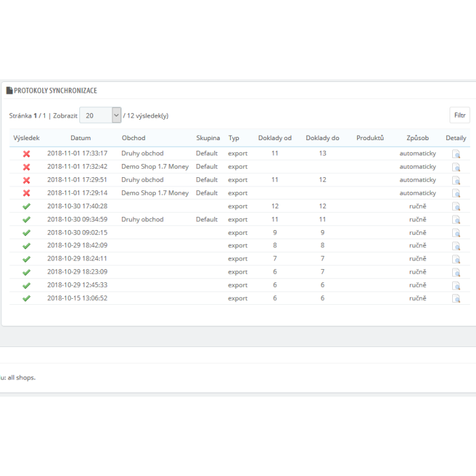Select date cell 2018-11-01 17:29:14
This screenshot has height=476, width=476.
click(x=77, y=193)
